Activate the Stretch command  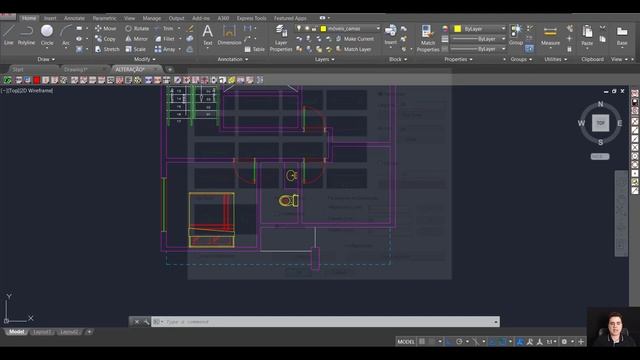point(107,49)
